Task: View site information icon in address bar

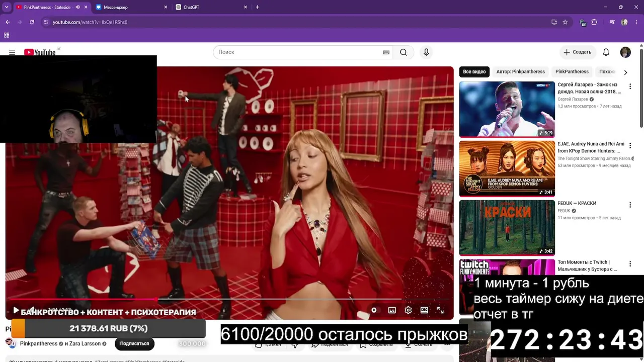Action: coord(46,22)
